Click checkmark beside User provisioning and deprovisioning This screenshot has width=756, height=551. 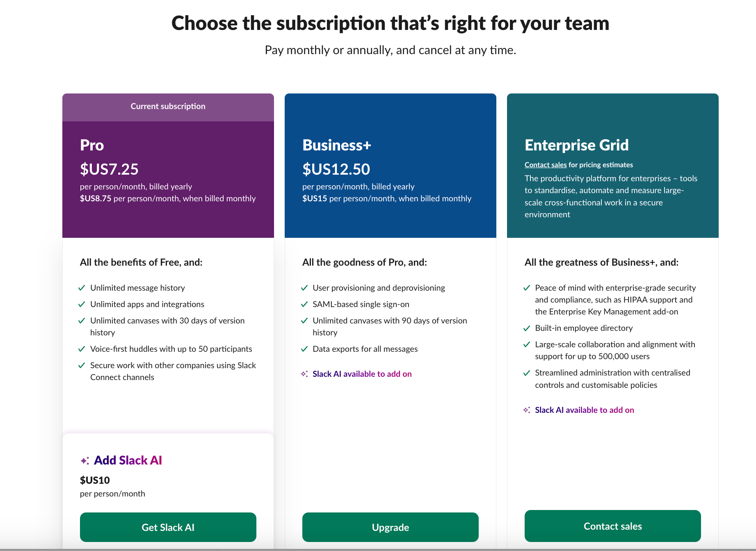tap(304, 288)
